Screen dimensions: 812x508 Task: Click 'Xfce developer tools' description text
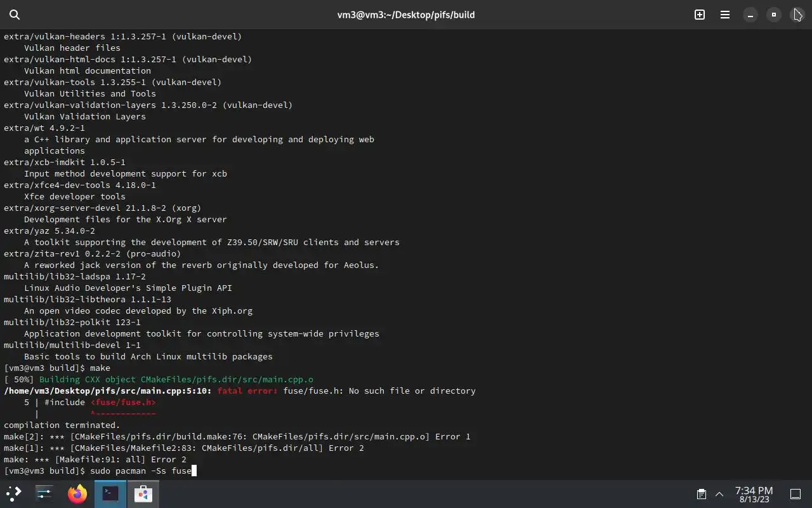tap(75, 196)
